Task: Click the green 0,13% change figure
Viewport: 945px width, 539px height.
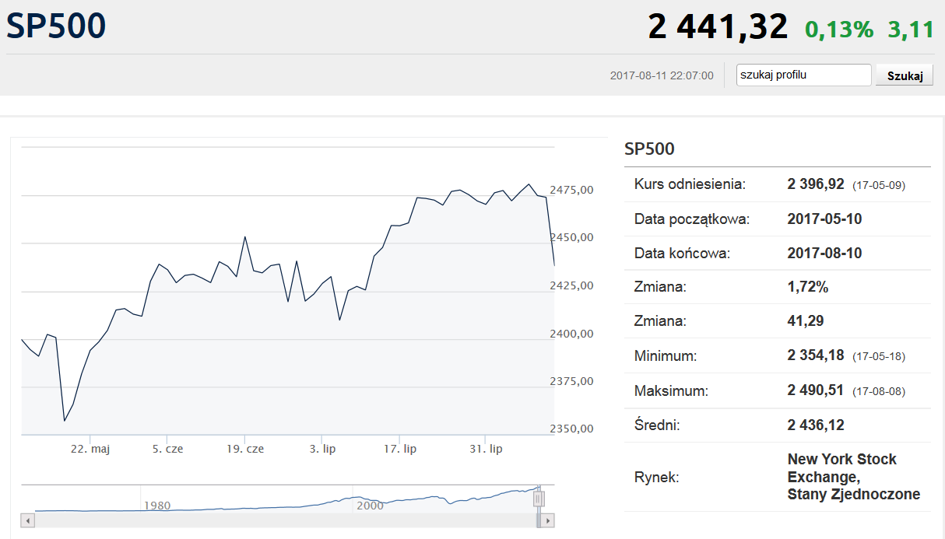Action: pos(839,29)
